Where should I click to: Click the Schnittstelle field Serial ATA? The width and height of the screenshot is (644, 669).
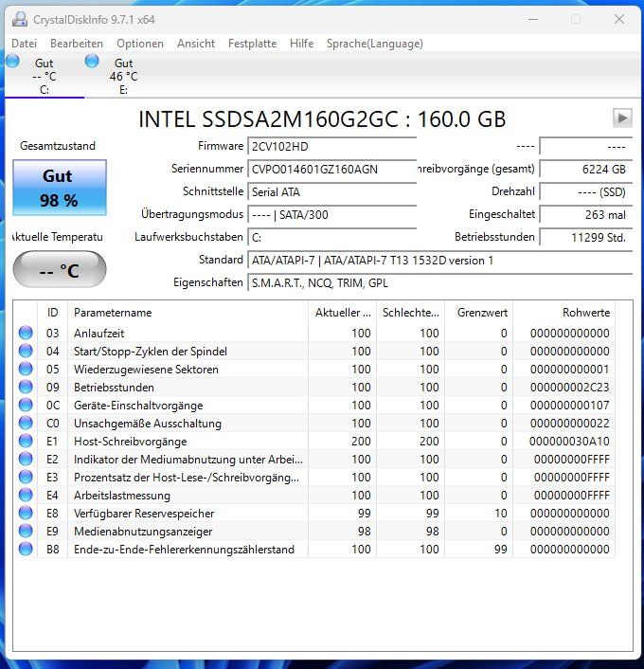pos(331,191)
